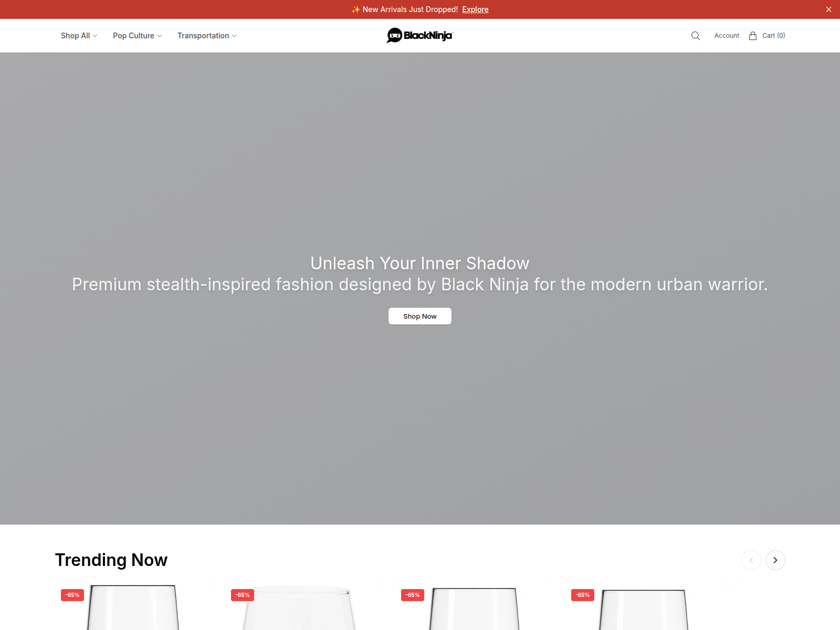The image size is (840, 630).
Task: Expand the Shop All menu
Action: (x=79, y=36)
